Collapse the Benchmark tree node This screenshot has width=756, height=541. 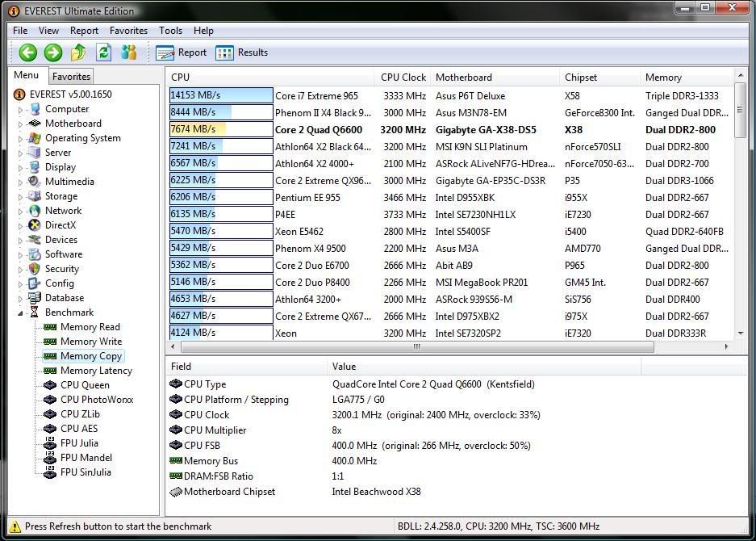point(20,313)
